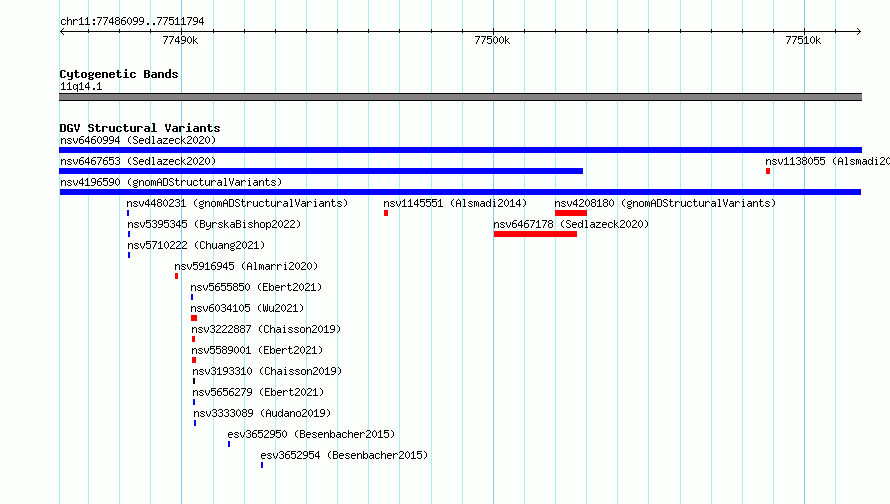Select the blue bar under nsv4196590
This screenshot has width=890, height=504.
(460, 192)
